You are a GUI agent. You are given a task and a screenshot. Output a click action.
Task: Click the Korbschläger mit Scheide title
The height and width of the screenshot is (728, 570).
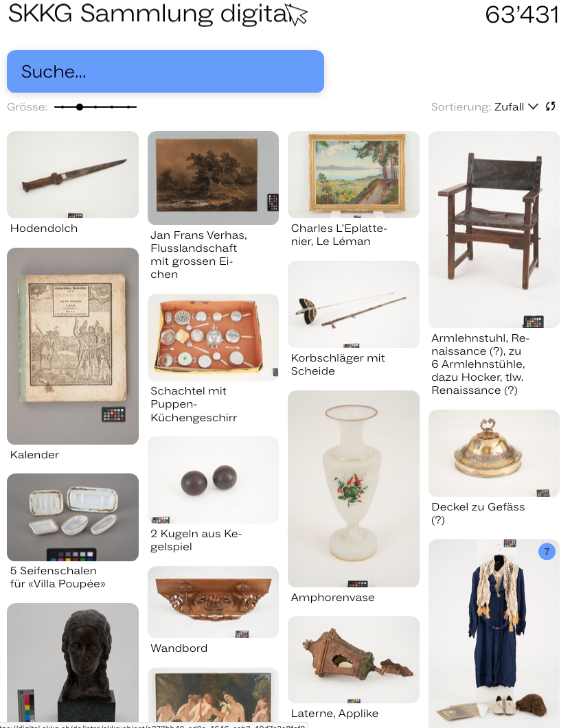coord(338,364)
